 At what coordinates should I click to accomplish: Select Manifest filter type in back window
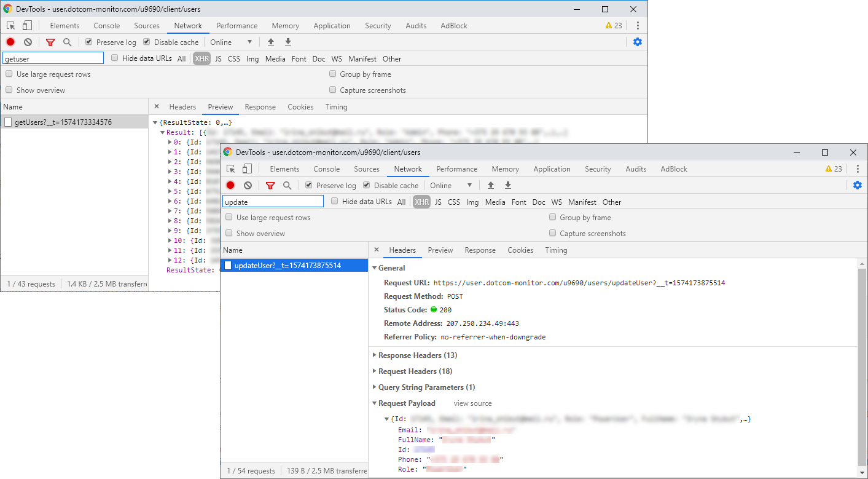(x=362, y=58)
